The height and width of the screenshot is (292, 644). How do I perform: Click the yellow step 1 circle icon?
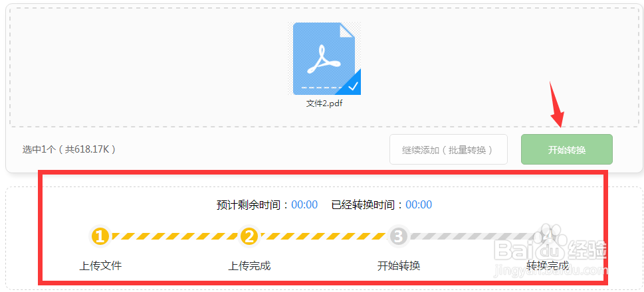click(100, 236)
